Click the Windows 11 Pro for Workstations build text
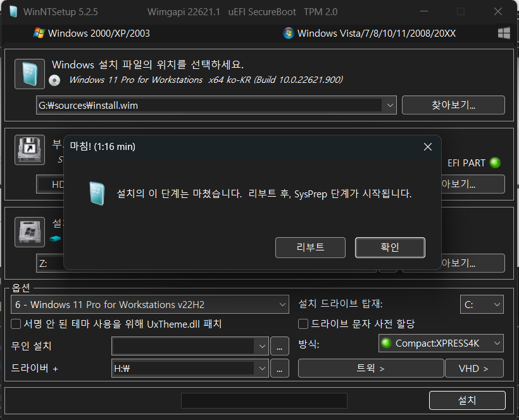The image size is (519, 420). (206, 80)
